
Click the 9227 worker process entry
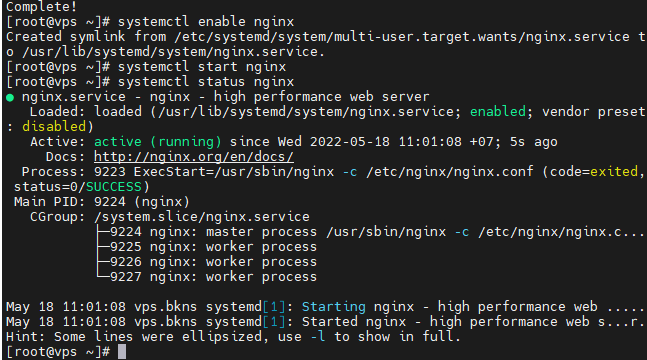click(x=213, y=277)
